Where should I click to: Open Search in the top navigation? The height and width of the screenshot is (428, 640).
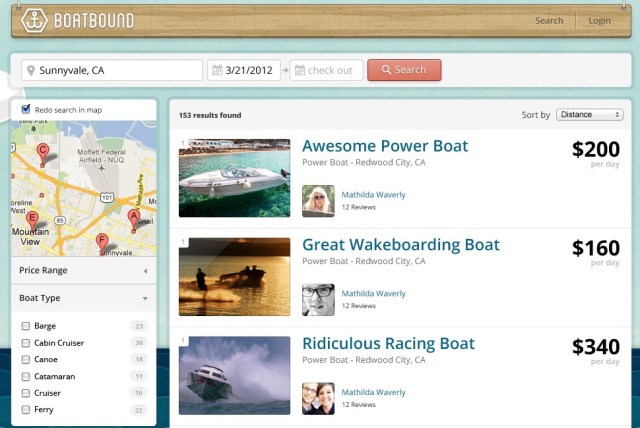coord(549,20)
